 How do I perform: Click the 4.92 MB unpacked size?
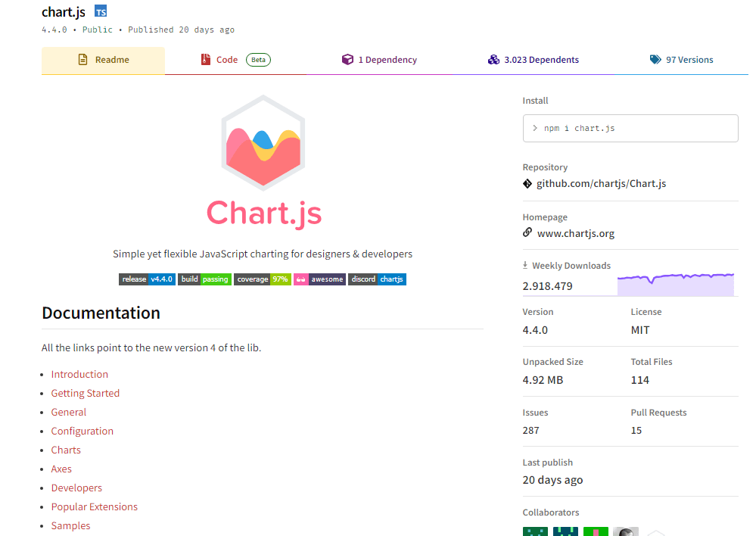(x=543, y=380)
